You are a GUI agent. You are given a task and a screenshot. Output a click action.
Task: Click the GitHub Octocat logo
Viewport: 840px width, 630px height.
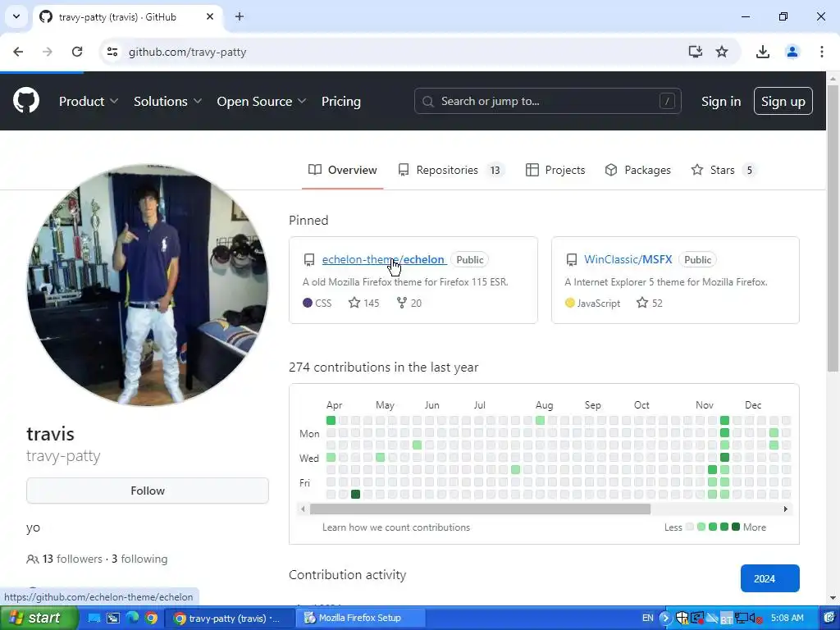[25, 101]
